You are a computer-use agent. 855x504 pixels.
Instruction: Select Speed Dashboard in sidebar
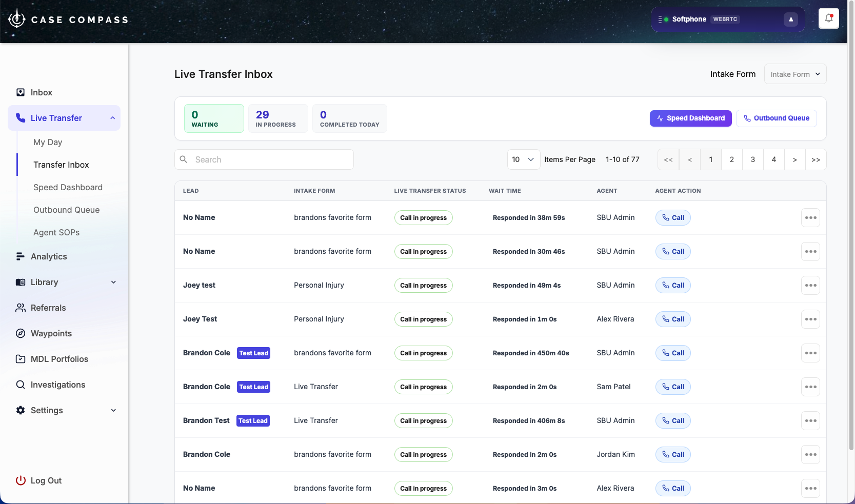(x=68, y=187)
